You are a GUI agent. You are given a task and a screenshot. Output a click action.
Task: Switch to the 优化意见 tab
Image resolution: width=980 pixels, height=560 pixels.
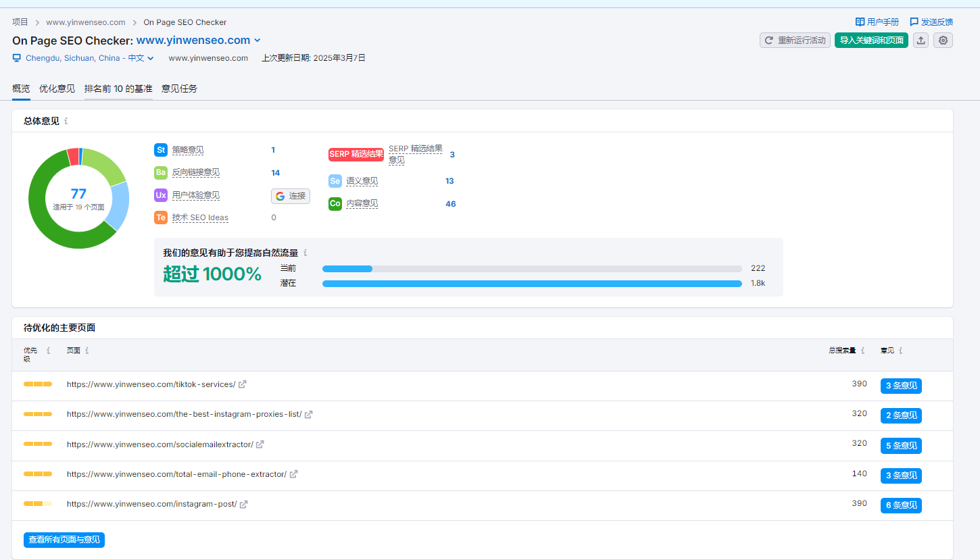(x=57, y=88)
